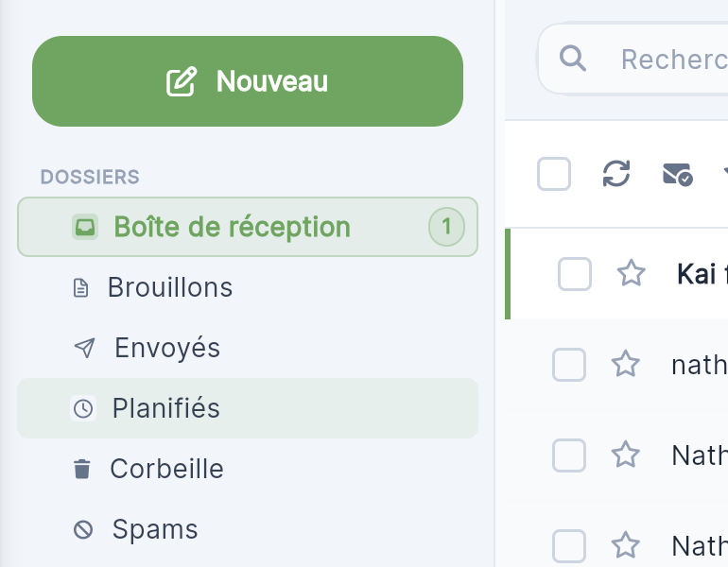Click the inbox tray icon
The image size is (728, 567).
pyautogui.click(x=85, y=227)
